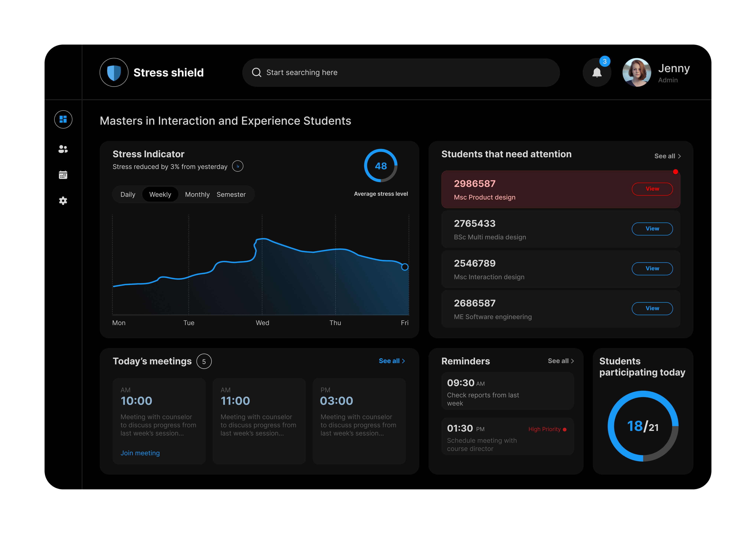Open the students (people) sidebar icon
756x534 pixels.
tap(63, 149)
